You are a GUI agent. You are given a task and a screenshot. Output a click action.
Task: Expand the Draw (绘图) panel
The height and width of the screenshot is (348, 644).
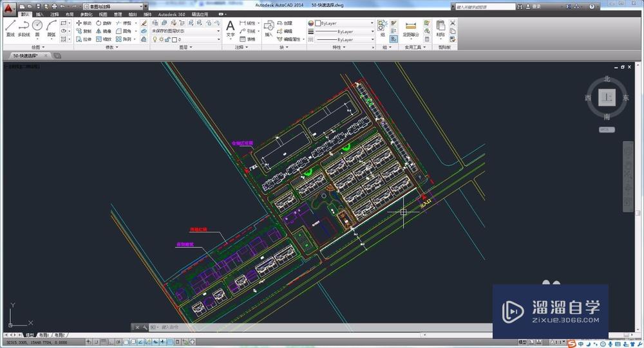click(x=38, y=47)
